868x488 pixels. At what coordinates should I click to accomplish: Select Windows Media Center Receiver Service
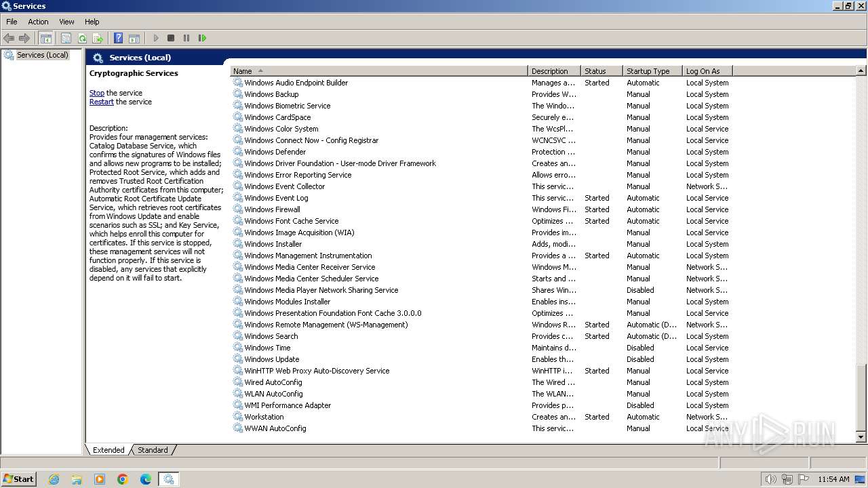pyautogui.click(x=309, y=267)
